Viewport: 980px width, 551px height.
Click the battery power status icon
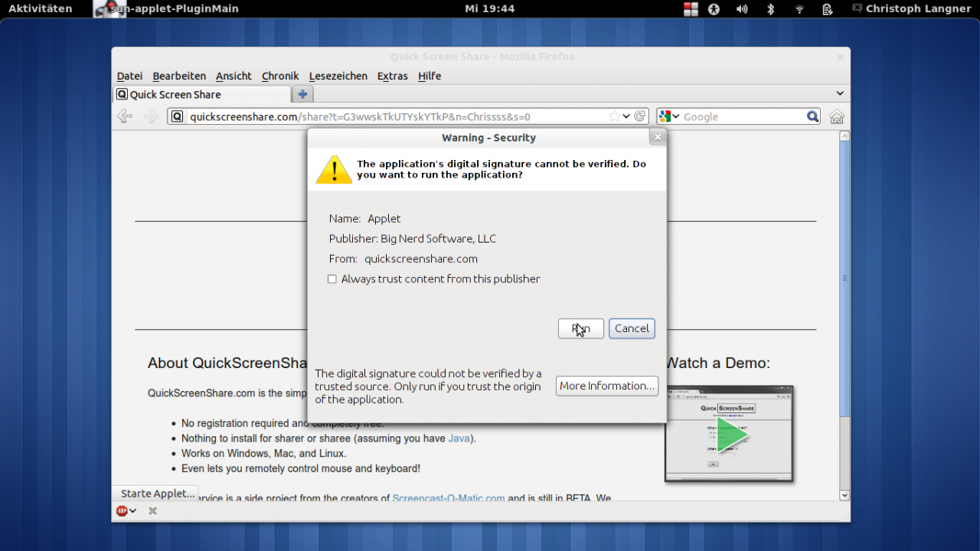click(x=828, y=9)
